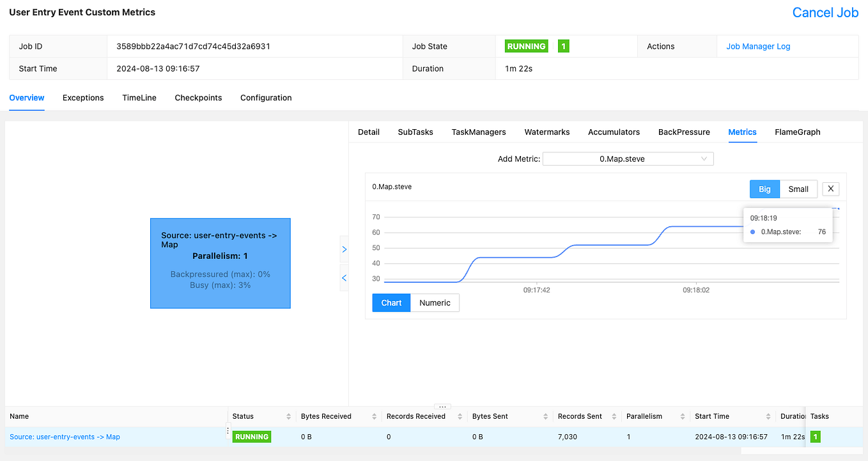The height and width of the screenshot is (461, 868).
Task: Open the Add Metric dropdown
Action: [x=628, y=159]
